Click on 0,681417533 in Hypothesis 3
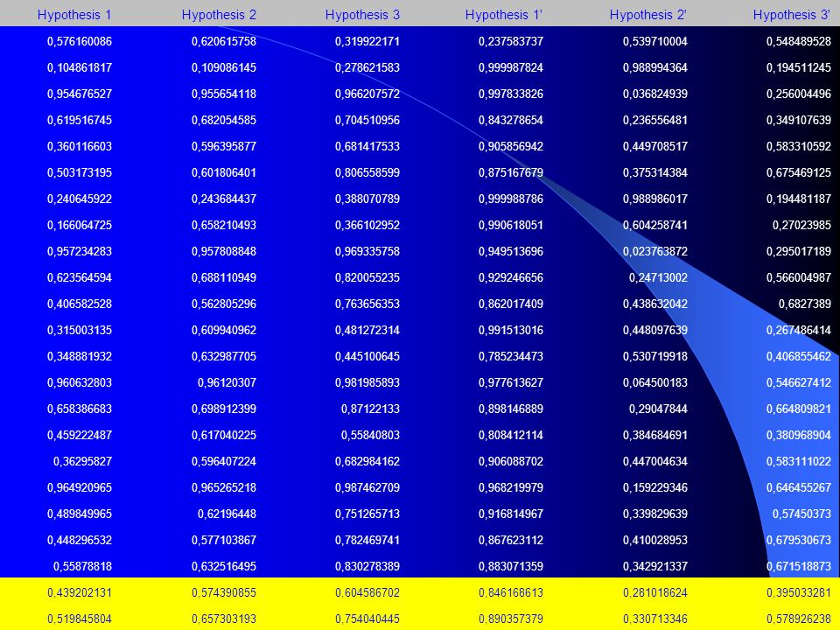840x630 pixels. 367,146
